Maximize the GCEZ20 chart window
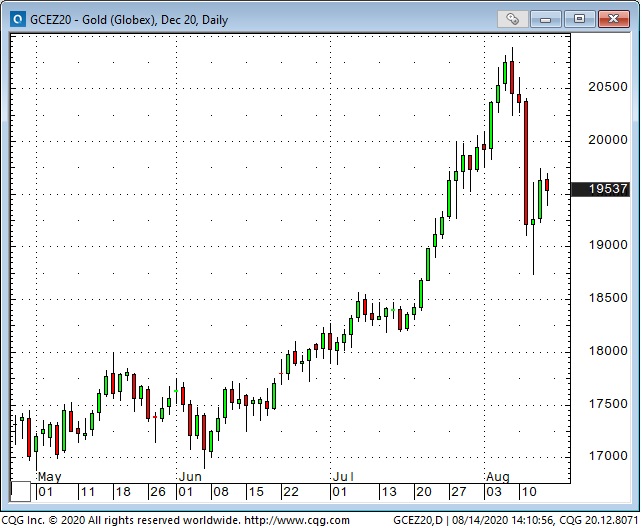Screen dimensions: 642x528 point(579,19)
